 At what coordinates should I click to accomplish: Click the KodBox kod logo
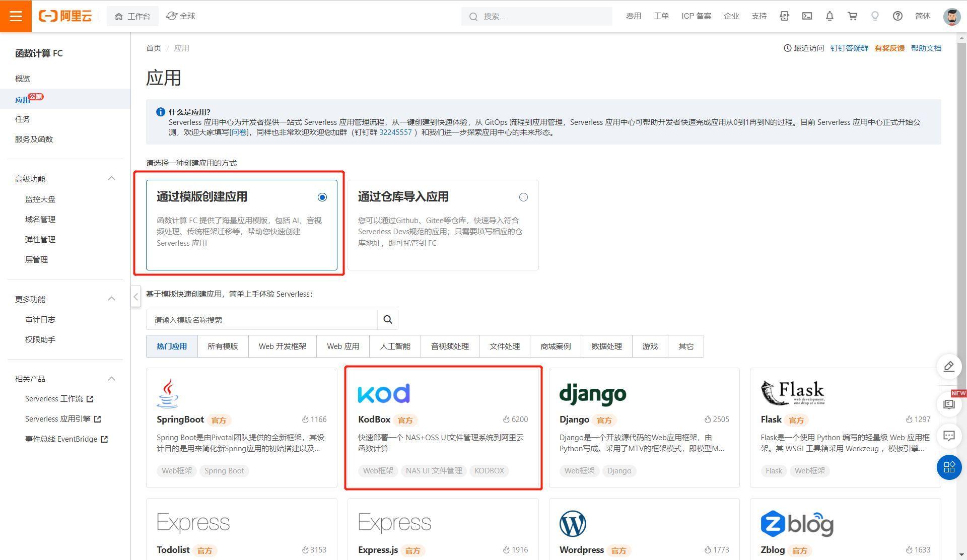pyautogui.click(x=384, y=393)
